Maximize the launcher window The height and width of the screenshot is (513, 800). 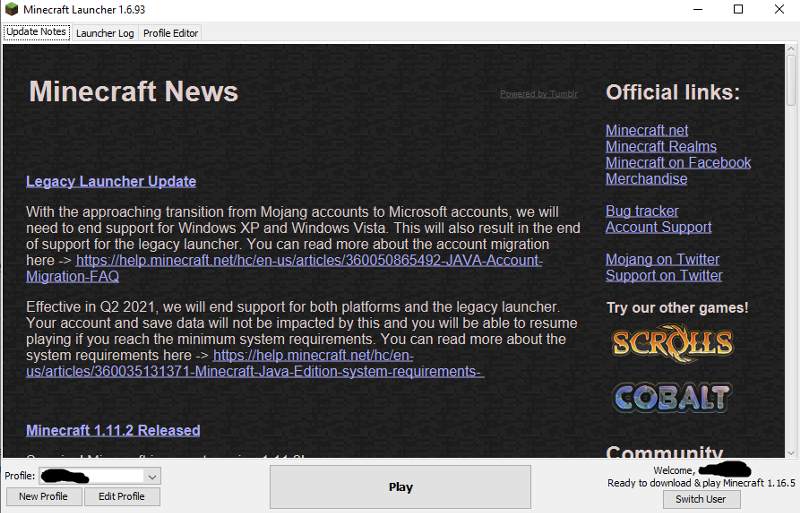click(x=738, y=10)
